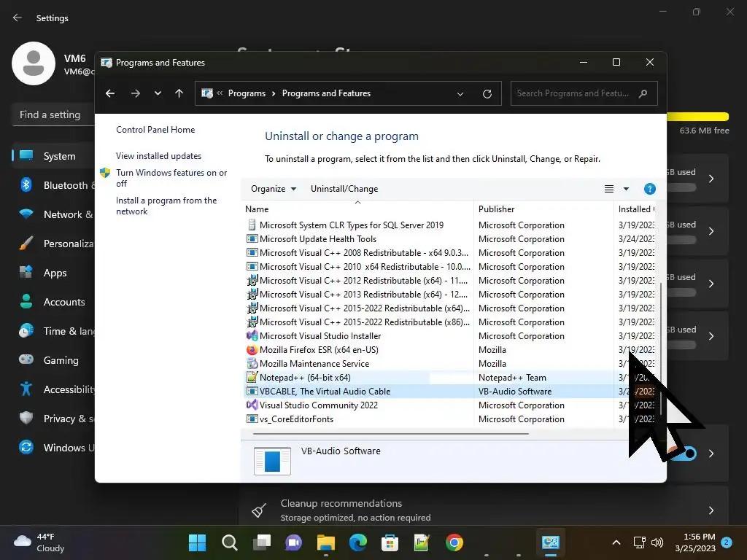The width and height of the screenshot is (747, 560).
Task: Open the Organize dropdown menu
Action: coord(274,189)
